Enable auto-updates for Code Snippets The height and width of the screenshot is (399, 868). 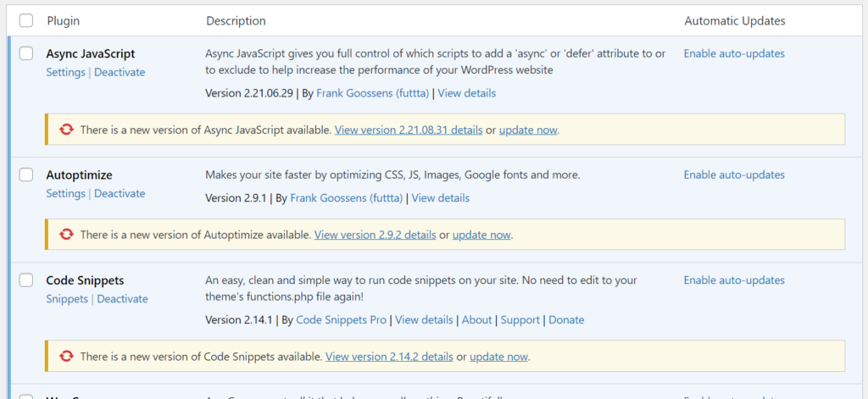734,280
